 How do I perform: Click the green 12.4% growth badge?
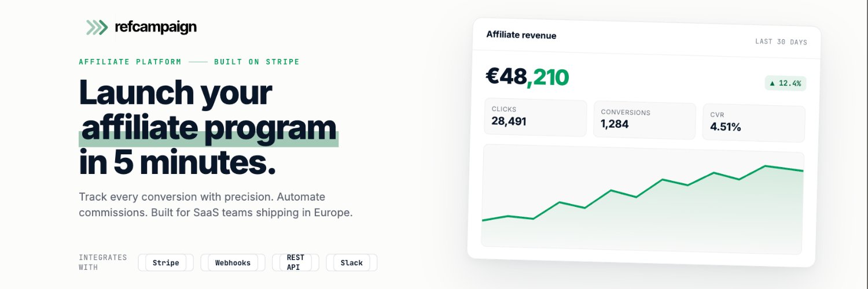(785, 83)
